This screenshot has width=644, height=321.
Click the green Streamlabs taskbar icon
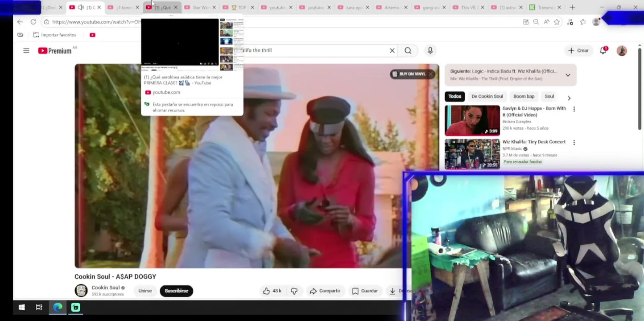pyautogui.click(x=76, y=307)
